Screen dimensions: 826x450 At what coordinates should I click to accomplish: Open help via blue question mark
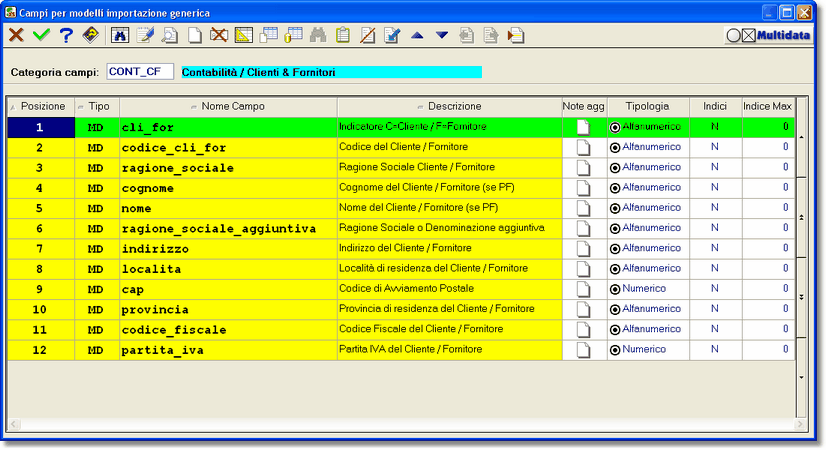coord(66,35)
